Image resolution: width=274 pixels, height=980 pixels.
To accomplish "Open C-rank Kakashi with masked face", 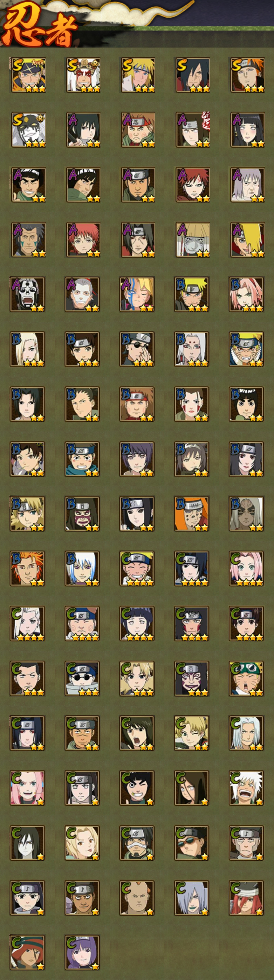I will pos(137,842).
